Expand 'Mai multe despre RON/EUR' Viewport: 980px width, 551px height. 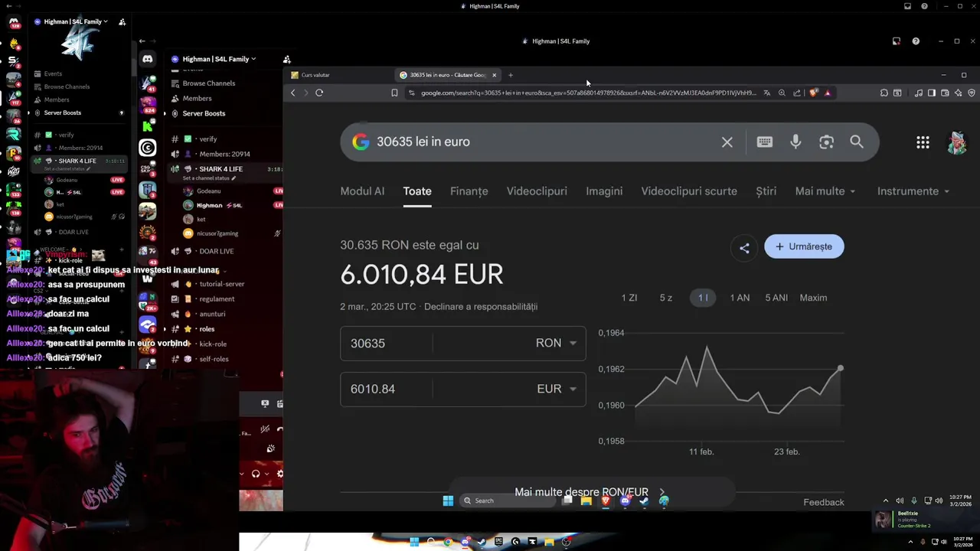pyautogui.click(x=590, y=492)
